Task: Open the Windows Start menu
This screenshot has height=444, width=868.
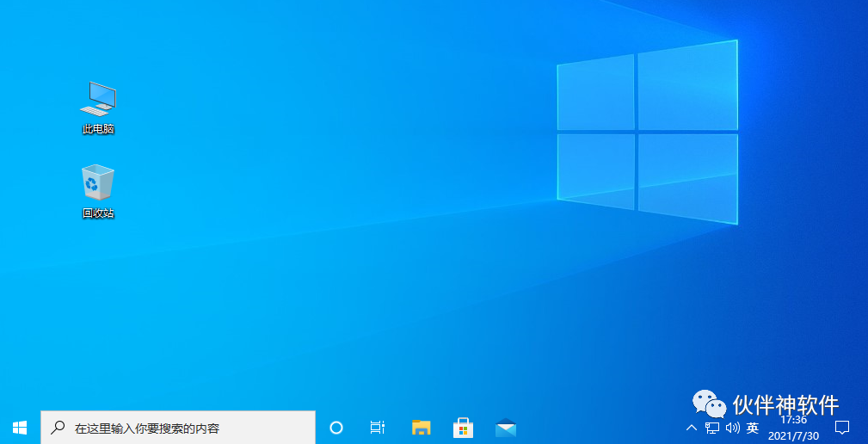Action: (20, 428)
